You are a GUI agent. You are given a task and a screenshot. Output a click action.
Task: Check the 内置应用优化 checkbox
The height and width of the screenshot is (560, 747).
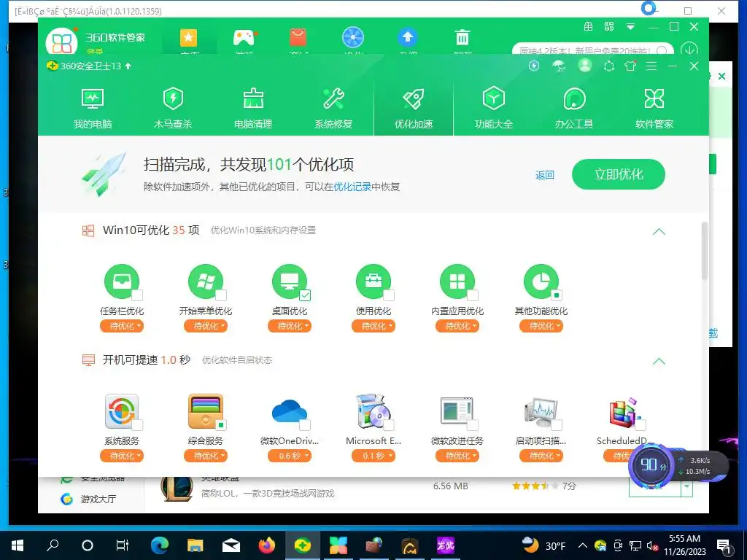coord(473,295)
